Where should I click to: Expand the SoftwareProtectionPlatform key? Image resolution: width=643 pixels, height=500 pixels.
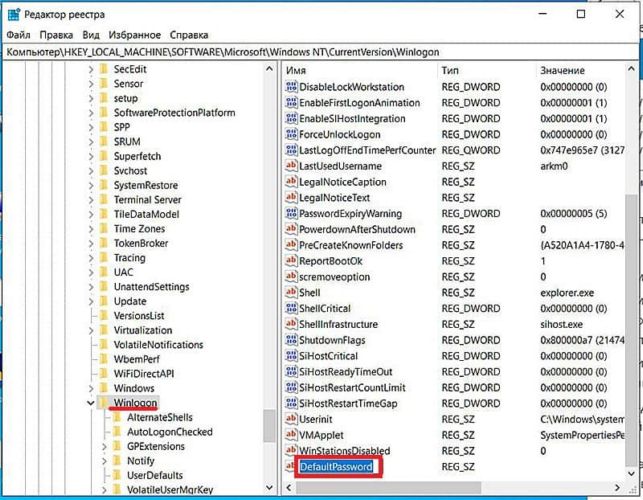[x=91, y=113]
